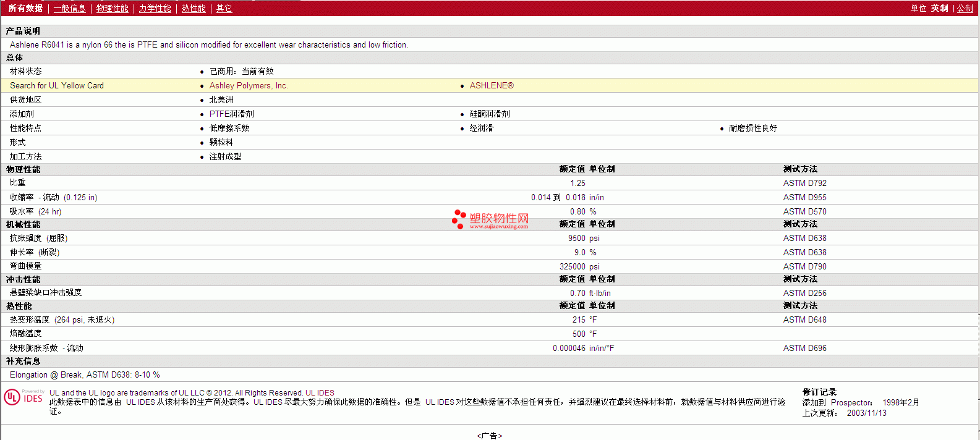Switch units to 公制

(965, 9)
